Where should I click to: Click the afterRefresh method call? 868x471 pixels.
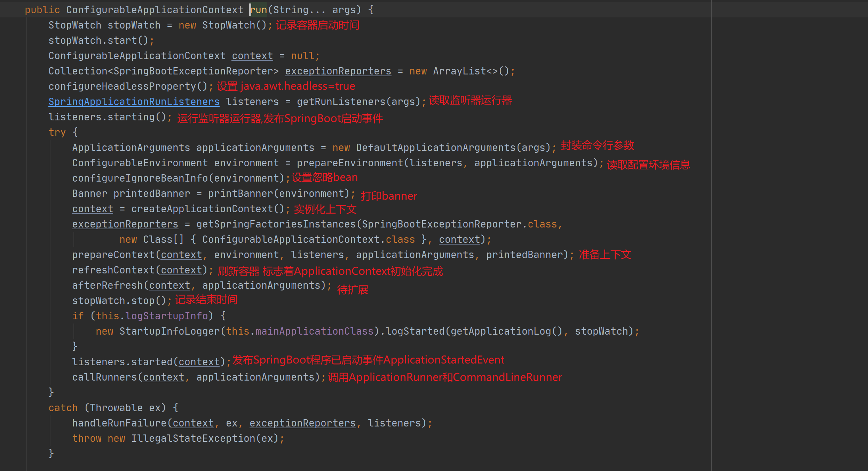pyautogui.click(x=107, y=285)
